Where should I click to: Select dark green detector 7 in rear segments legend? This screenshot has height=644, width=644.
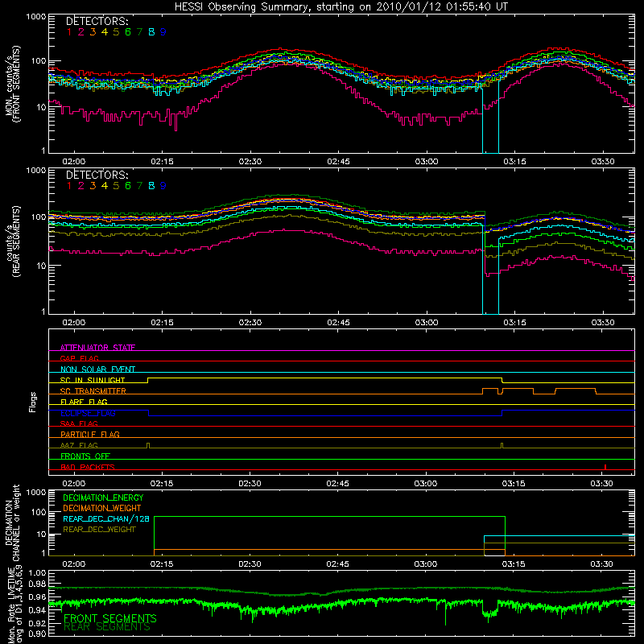coord(139,186)
